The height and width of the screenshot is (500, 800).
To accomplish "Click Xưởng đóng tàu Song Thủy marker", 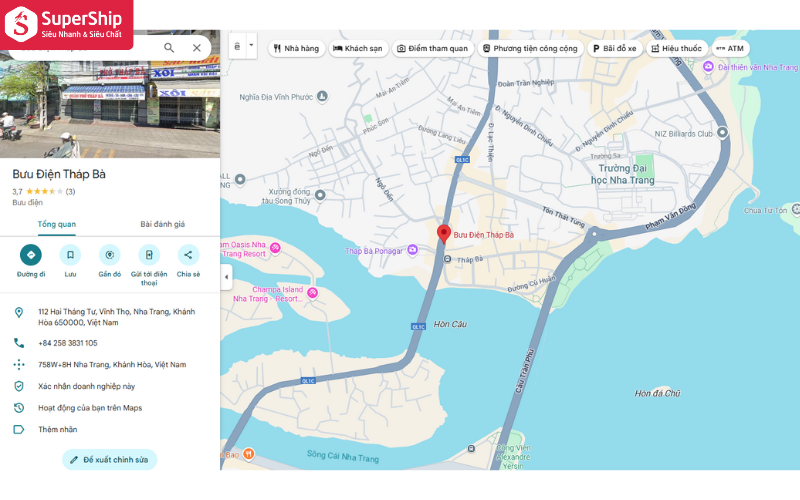I will click(x=320, y=194).
